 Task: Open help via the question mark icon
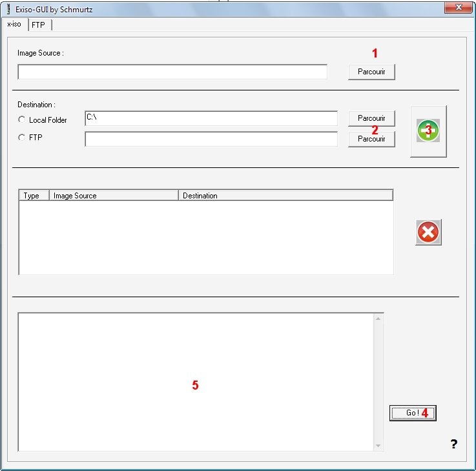point(453,444)
